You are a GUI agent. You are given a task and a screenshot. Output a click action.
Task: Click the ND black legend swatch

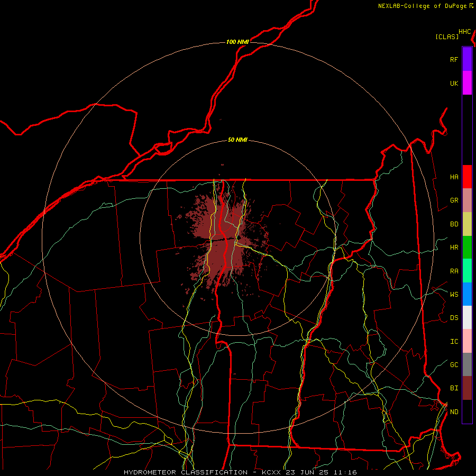click(467, 411)
